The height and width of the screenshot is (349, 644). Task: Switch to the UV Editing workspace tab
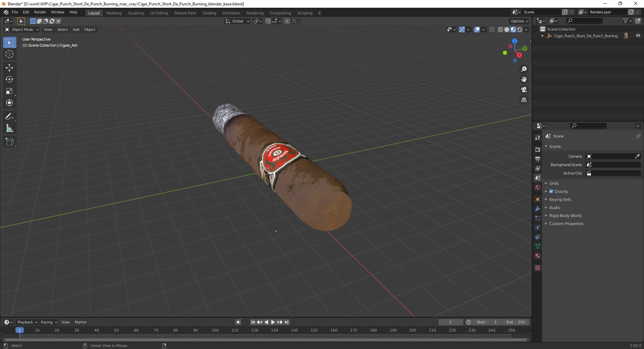tap(159, 13)
